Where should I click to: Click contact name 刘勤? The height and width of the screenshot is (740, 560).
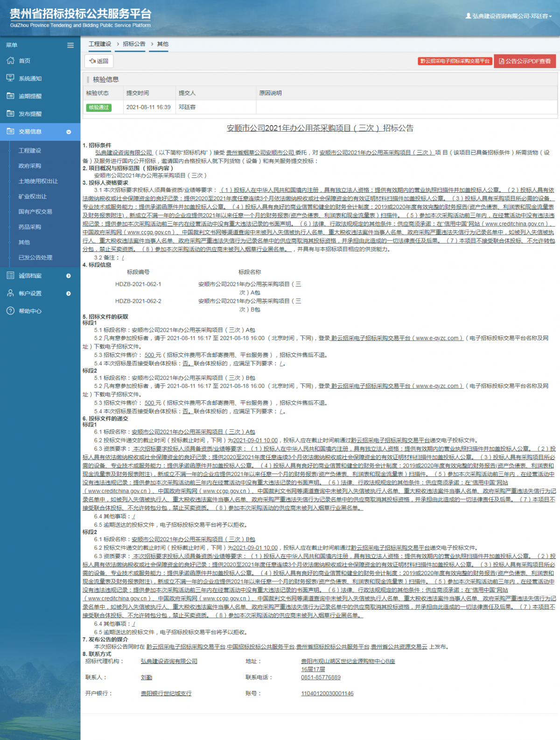(x=147, y=677)
